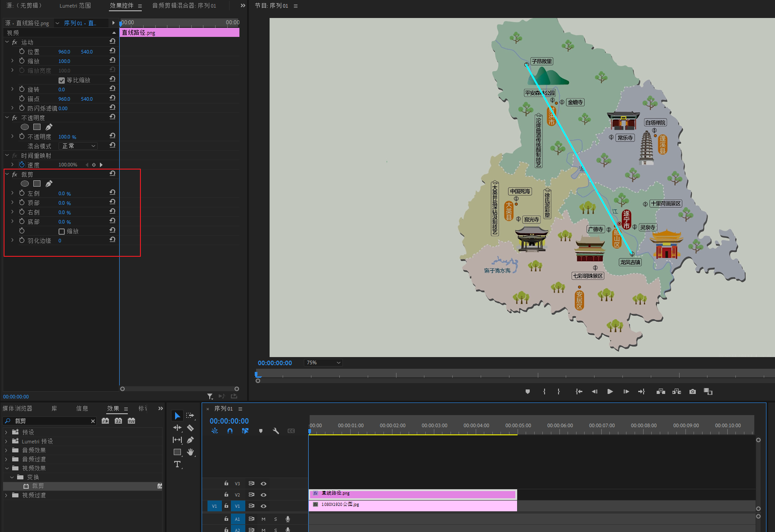Select the Track Select Forward tool
This screenshot has height=532, width=775.
coord(190,416)
